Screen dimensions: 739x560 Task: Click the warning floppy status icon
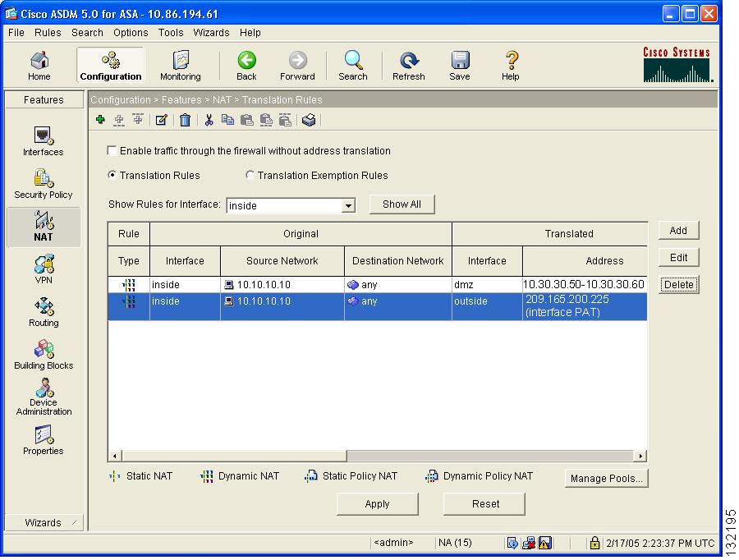[545, 543]
